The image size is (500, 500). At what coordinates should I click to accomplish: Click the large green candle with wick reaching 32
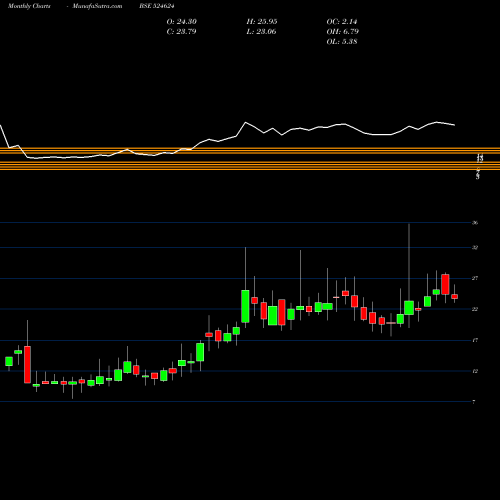click(x=245, y=306)
